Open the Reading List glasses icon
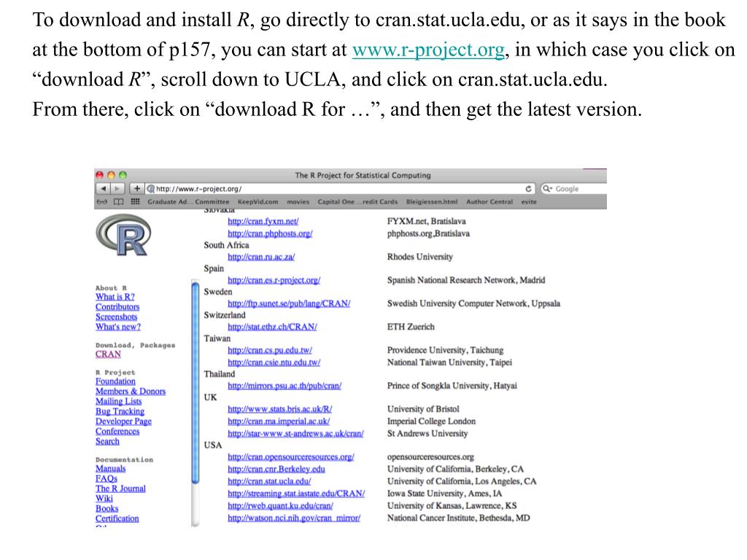Viewport: 747px width, 560px height. pyautogui.click(x=102, y=202)
